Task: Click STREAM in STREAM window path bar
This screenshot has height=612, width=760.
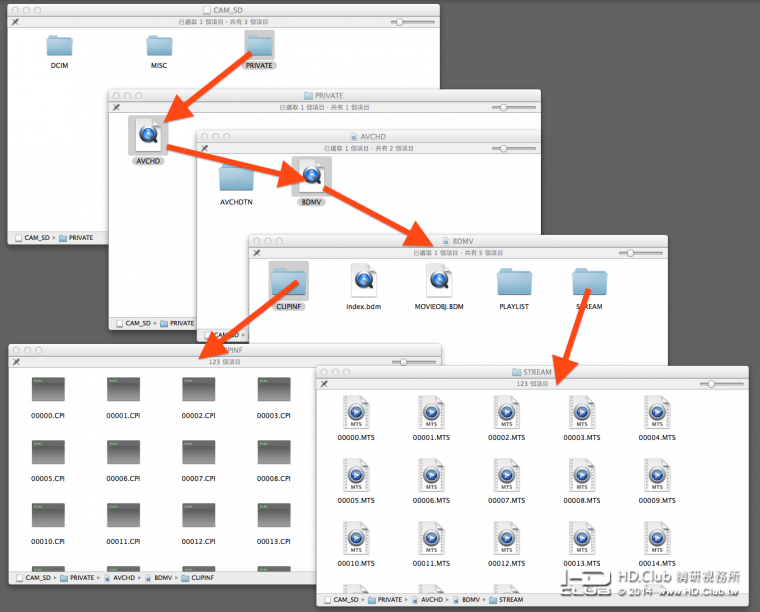Action: 507,599
